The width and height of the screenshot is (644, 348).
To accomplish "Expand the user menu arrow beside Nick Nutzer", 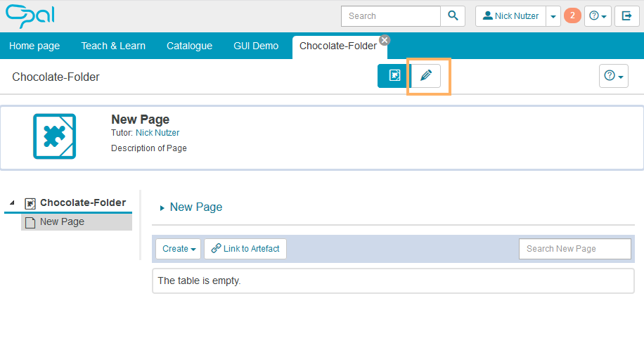I will click(553, 16).
